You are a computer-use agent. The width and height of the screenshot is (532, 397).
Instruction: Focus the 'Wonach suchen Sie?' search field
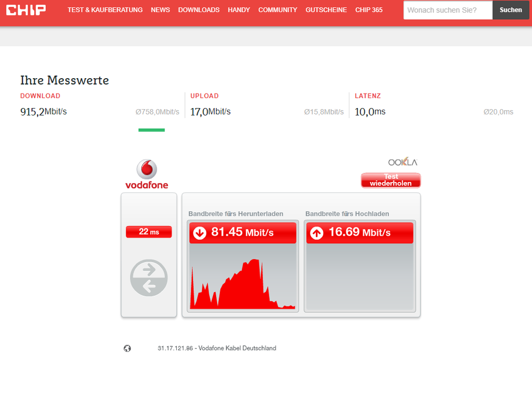pos(448,10)
